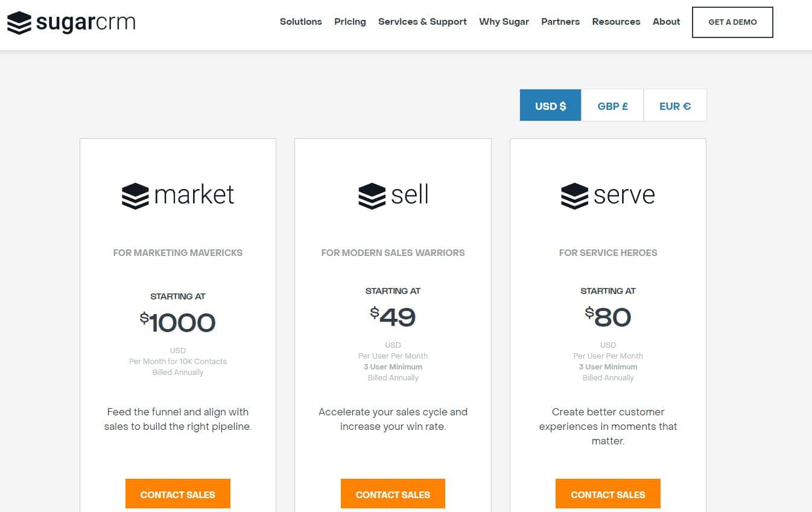This screenshot has height=512, width=812.
Task: Switch pricing to EUR €
Action: (x=675, y=106)
